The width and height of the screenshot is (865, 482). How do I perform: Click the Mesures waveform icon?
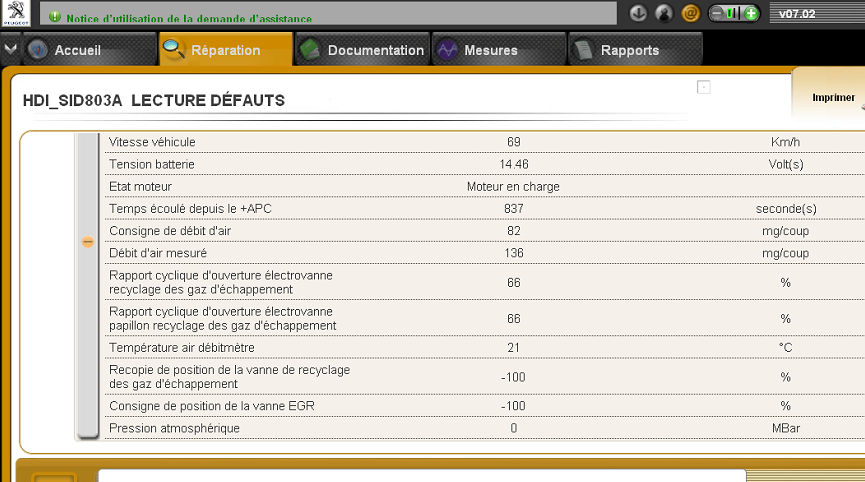click(x=447, y=50)
